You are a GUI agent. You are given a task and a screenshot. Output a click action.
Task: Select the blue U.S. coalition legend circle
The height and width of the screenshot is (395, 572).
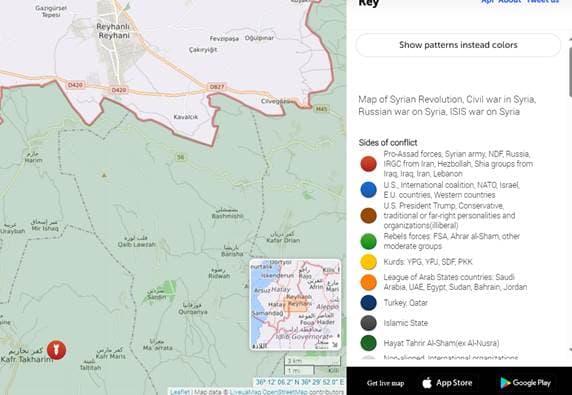[368, 190]
